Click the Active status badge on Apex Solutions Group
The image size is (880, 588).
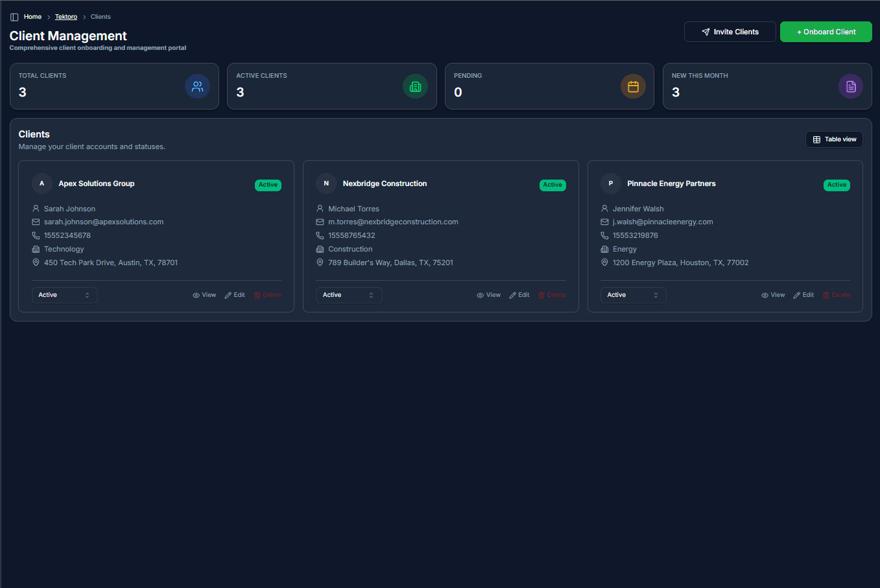pyautogui.click(x=268, y=185)
